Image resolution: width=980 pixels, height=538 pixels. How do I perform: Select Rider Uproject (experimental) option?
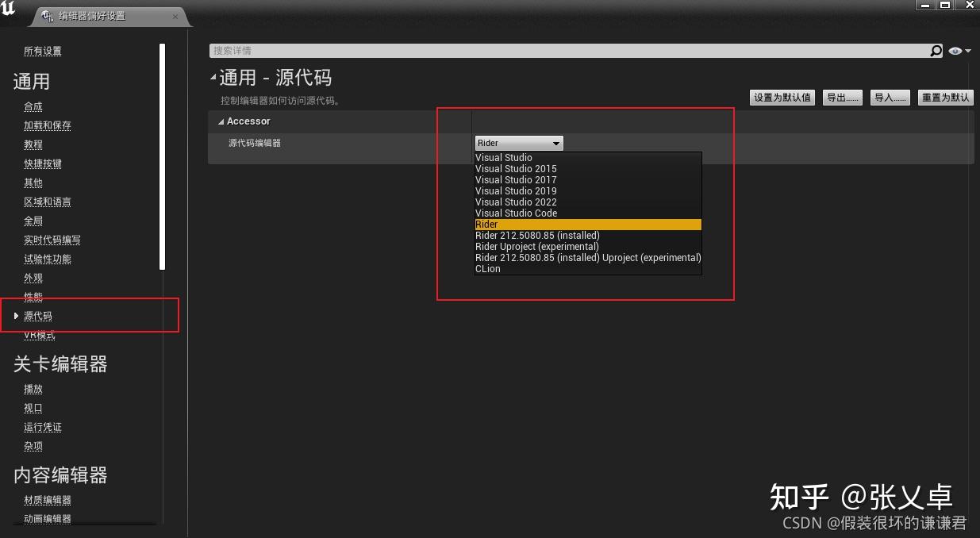588,246
